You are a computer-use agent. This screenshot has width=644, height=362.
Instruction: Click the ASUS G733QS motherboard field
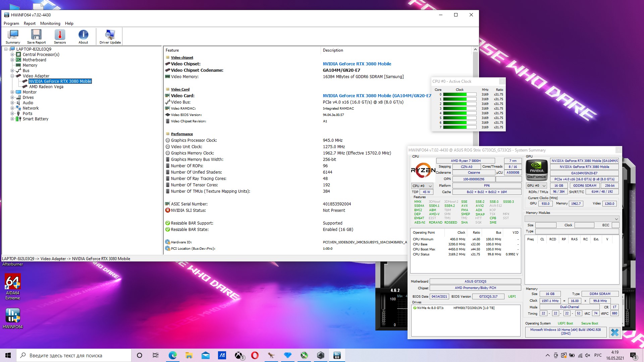point(475,282)
